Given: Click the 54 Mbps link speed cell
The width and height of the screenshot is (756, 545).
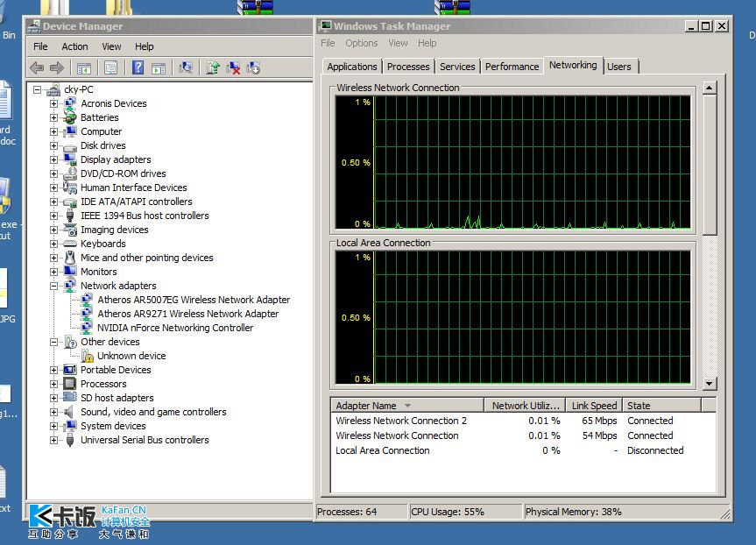Looking at the screenshot, I should [599, 435].
